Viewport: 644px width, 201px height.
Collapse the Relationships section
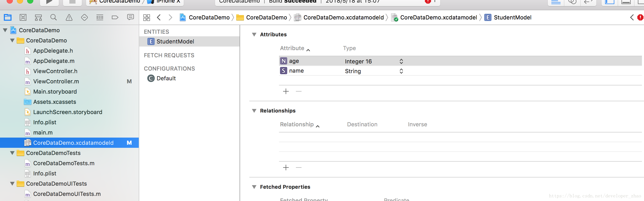[x=254, y=111]
